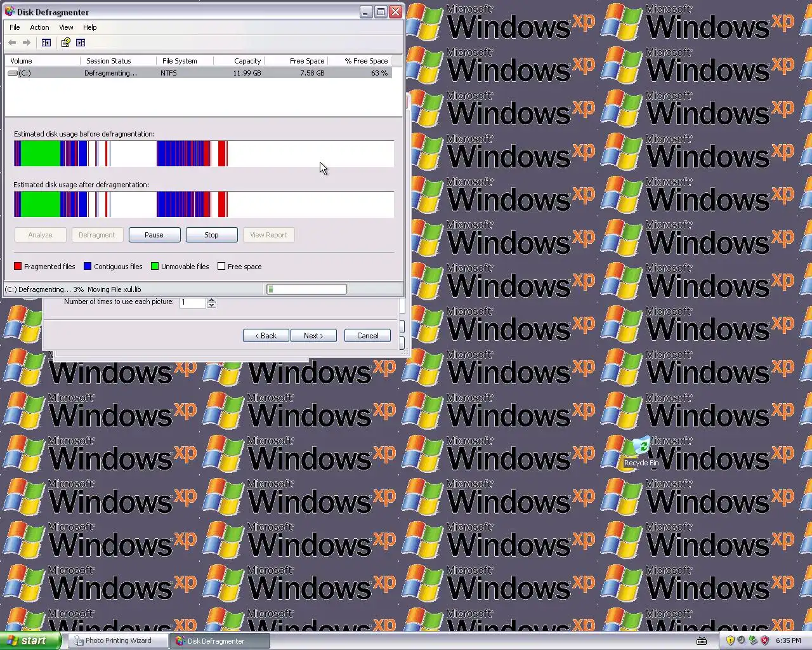
Task: Click the red Fragmented files legend swatch
Action: tap(18, 267)
